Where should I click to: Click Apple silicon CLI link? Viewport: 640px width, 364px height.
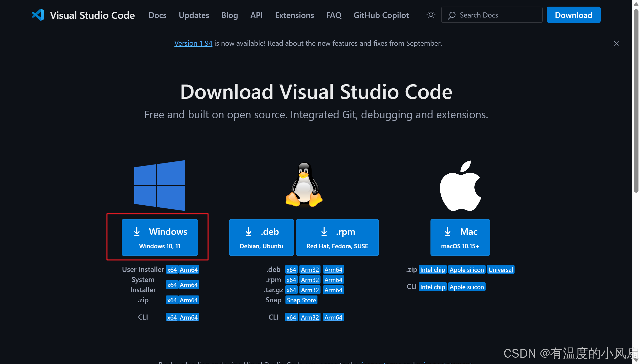(x=467, y=287)
